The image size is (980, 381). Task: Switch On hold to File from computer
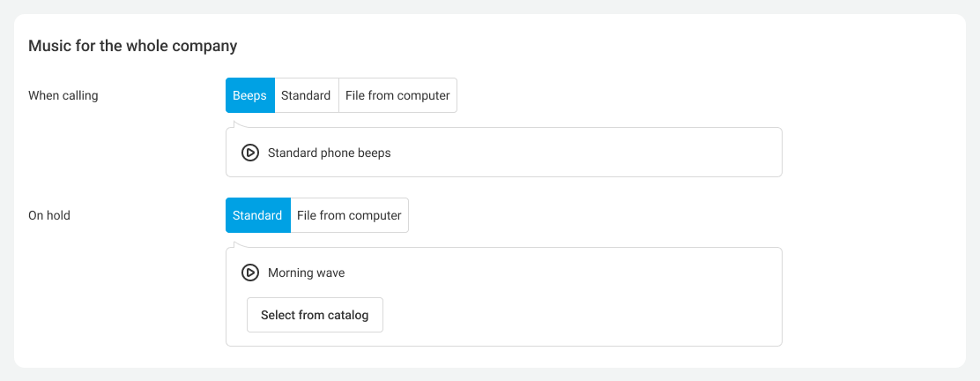click(x=349, y=215)
